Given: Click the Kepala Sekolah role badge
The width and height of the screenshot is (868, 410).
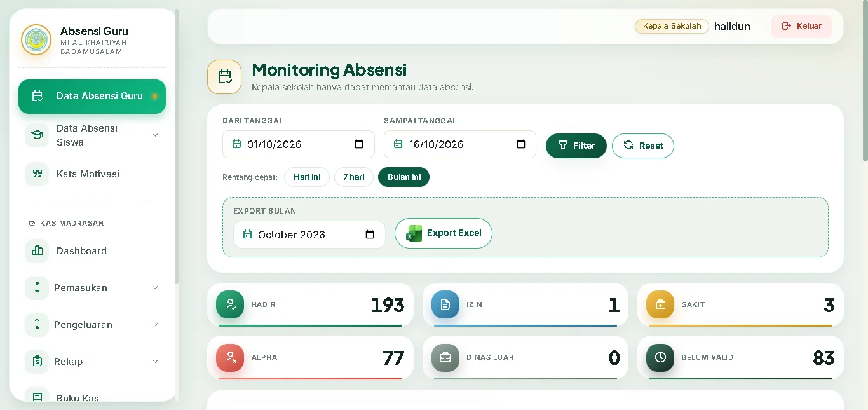Looking at the screenshot, I should point(672,26).
